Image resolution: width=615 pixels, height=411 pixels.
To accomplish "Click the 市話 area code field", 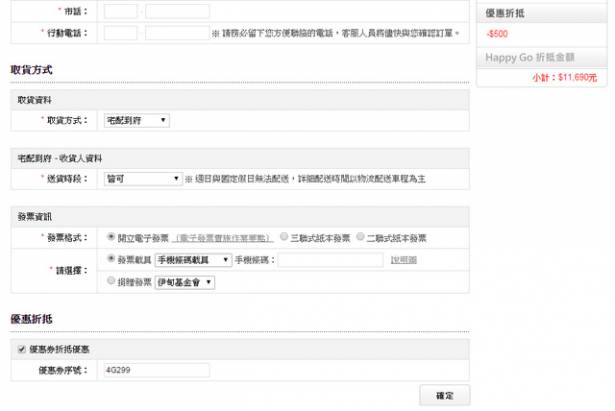I will 121,11.
